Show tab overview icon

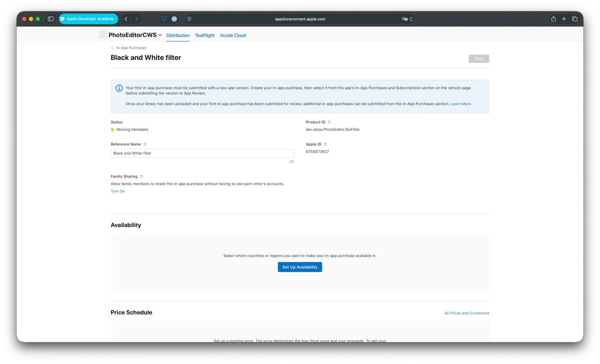pos(575,19)
